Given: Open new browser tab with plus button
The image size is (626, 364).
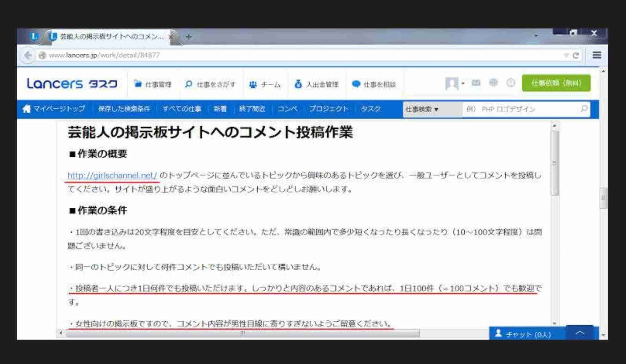Looking at the screenshot, I should point(189,37).
